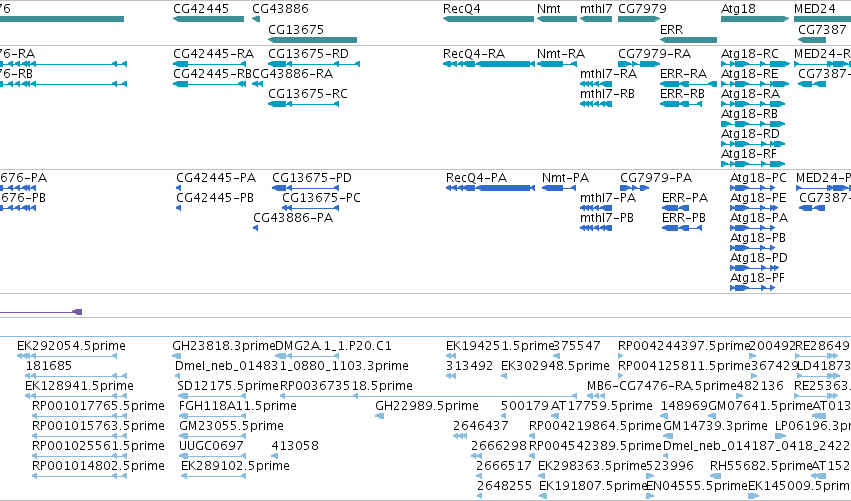Click the ERR-RA transcript
Viewport: 851px width, 501px height.
(689, 84)
